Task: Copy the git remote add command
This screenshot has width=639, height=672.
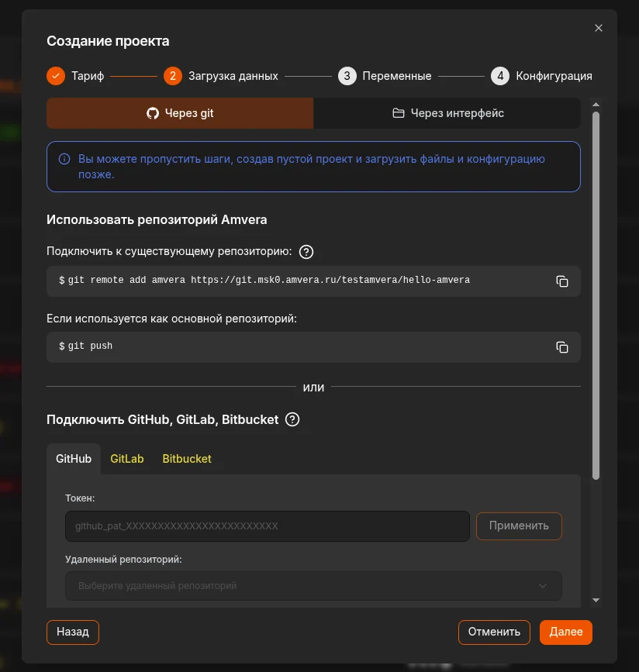Action: 561,281
